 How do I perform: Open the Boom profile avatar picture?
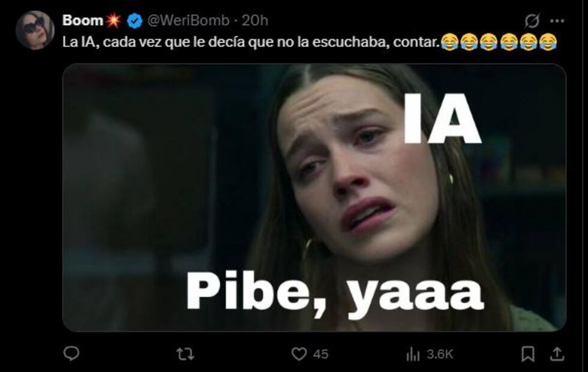point(35,30)
